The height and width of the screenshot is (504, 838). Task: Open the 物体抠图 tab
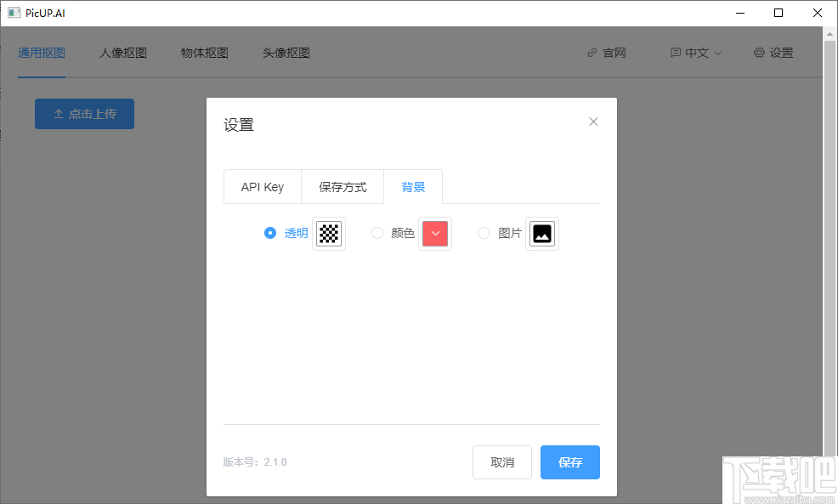[204, 52]
